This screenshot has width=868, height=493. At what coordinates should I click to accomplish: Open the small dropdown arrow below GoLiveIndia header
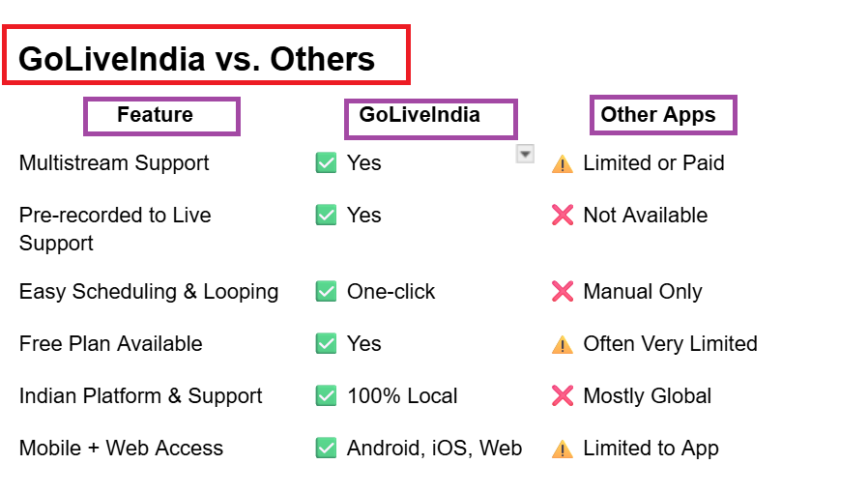pyautogui.click(x=525, y=154)
